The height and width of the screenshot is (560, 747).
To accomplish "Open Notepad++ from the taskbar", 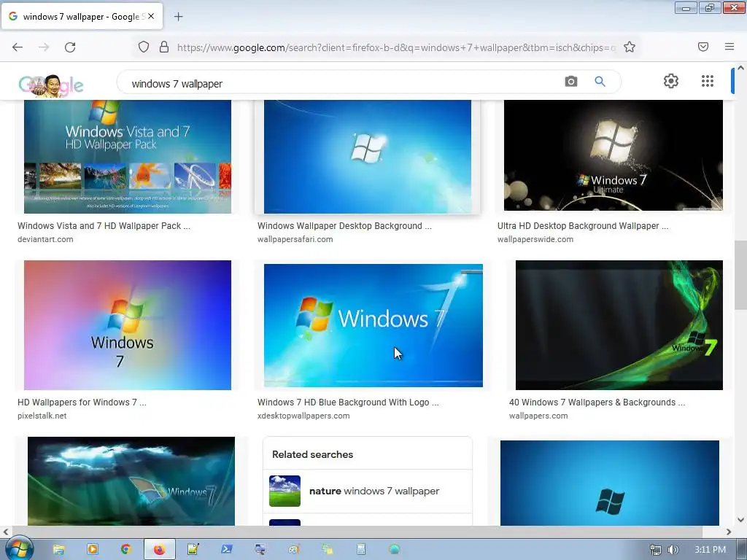I will click(x=193, y=549).
